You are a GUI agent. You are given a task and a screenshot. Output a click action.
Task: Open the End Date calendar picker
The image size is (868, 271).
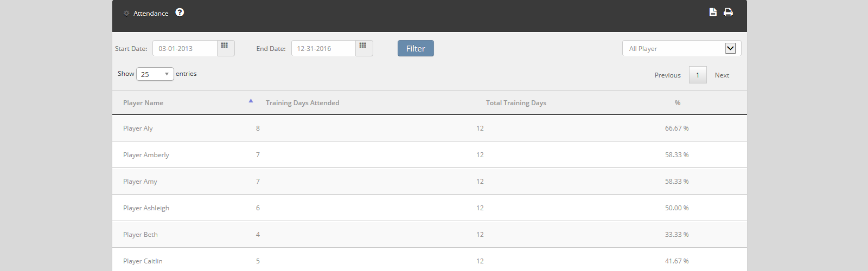coord(364,48)
